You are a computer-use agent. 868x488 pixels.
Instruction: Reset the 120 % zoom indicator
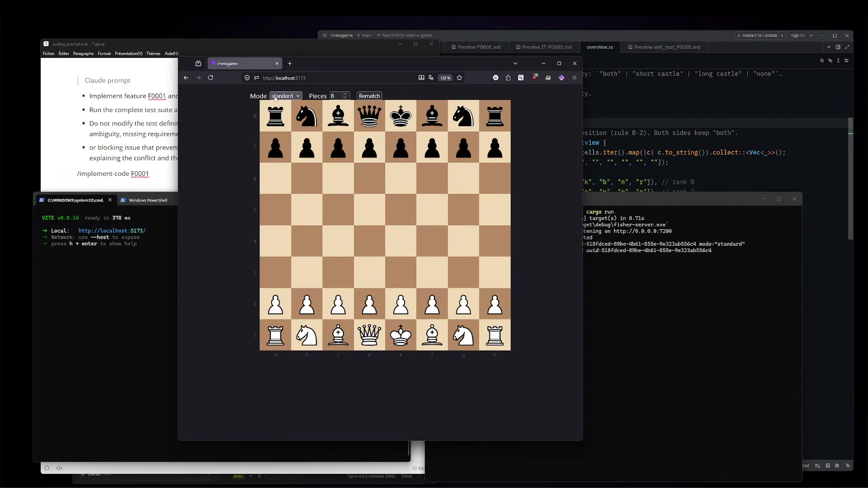[445, 78]
